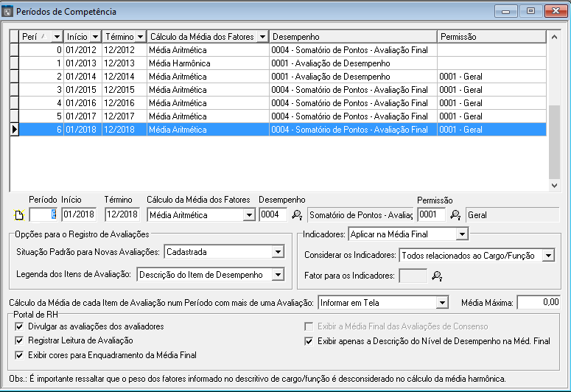Expand Cálculo da Média dos Fatores dropdown

point(249,215)
